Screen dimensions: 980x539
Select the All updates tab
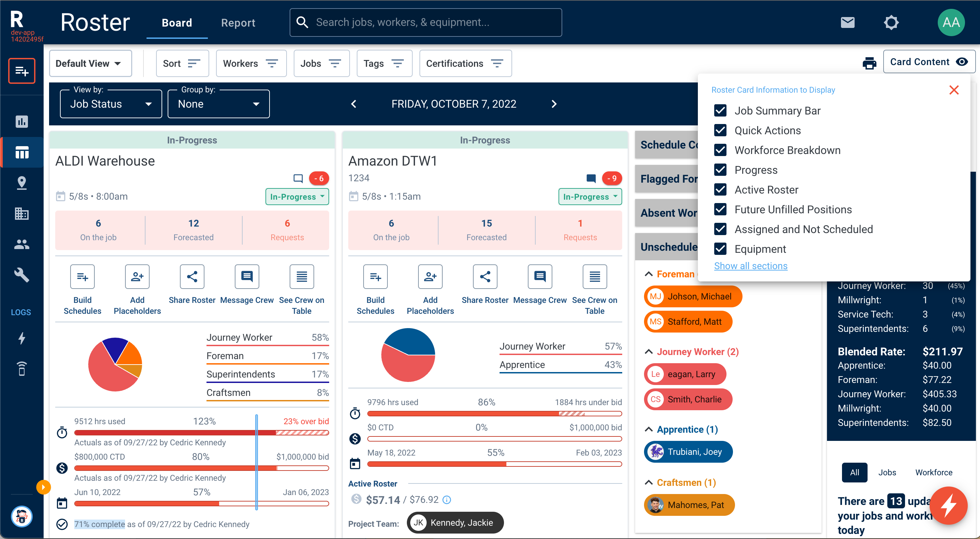855,473
